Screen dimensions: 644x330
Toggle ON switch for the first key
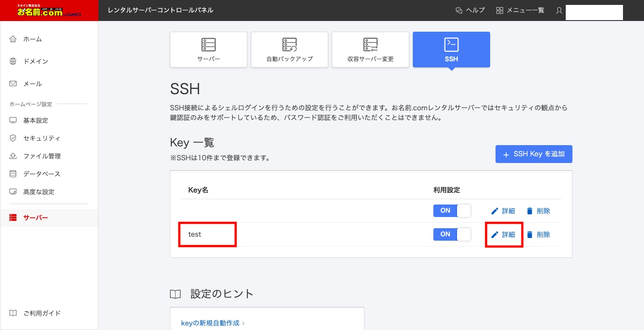coord(452,211)
